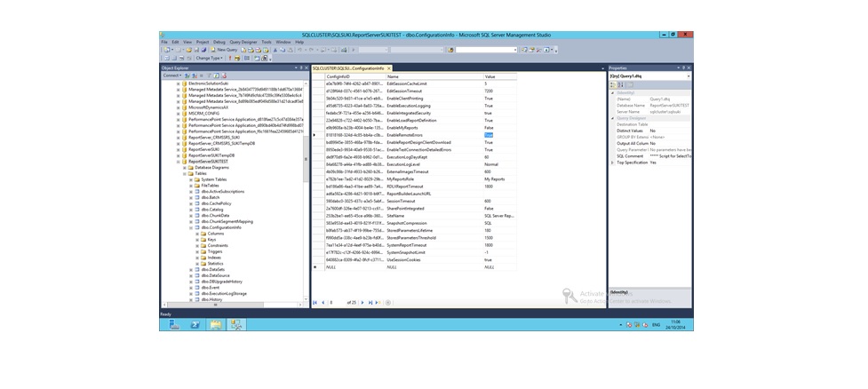868x389 pixels.
Task: Click the Alphabetical sort icon in Properties
Action: tap(620, 84)
